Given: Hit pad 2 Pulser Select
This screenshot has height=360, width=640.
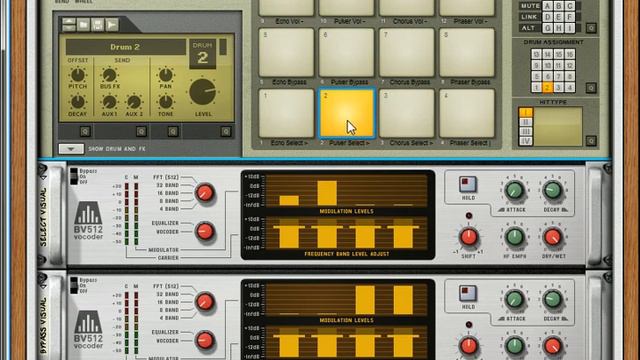Looking at the screenshot, I should pos(347,114).
